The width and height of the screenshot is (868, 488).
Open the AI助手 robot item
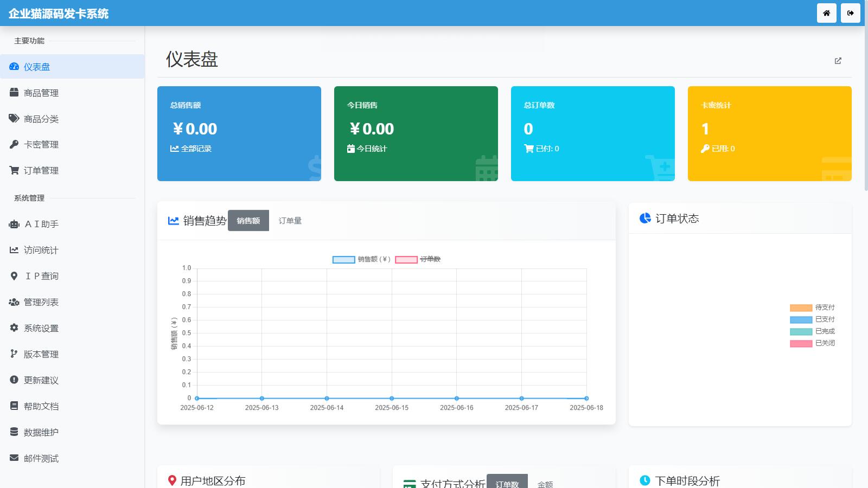click(41, 224)
